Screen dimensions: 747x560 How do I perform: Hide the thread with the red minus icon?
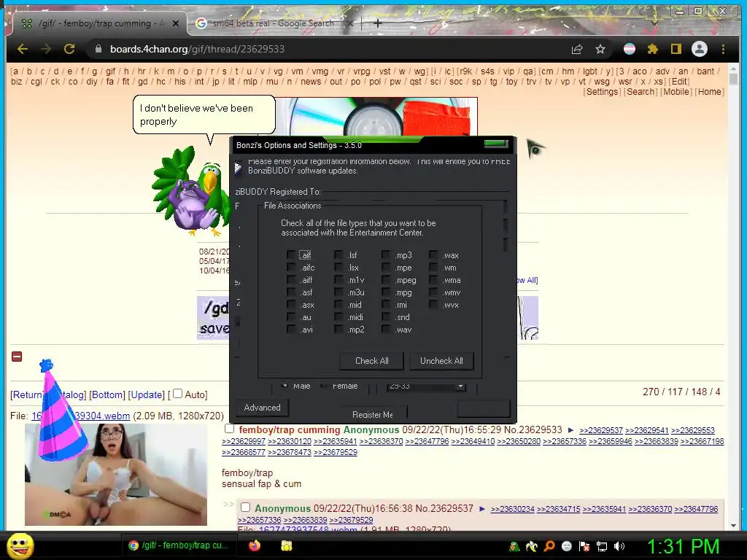point(17,356)
